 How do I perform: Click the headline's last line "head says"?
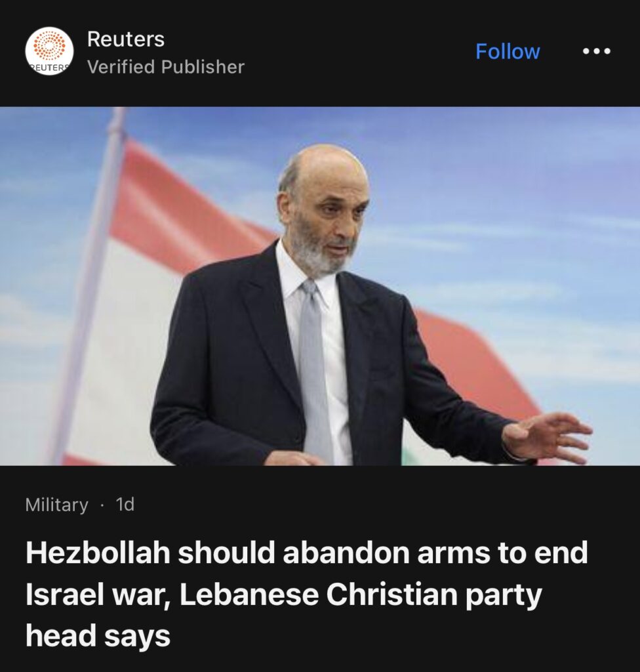98,635
